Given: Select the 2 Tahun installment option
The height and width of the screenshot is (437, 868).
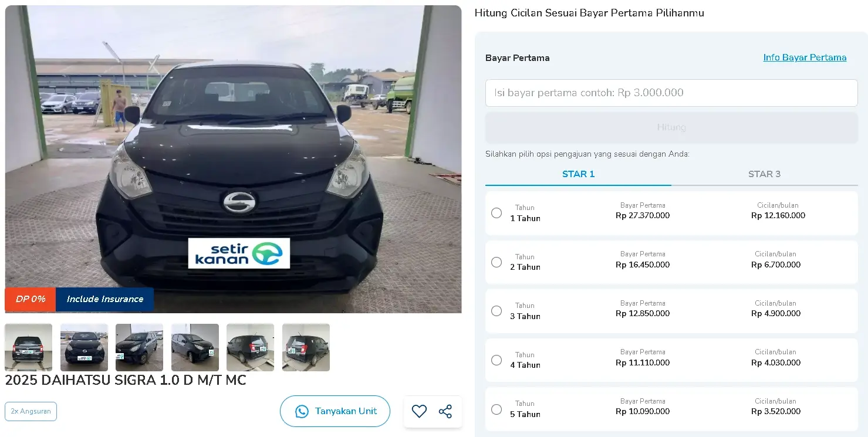Looking at the screenshot, I should (x=497, y=262).
